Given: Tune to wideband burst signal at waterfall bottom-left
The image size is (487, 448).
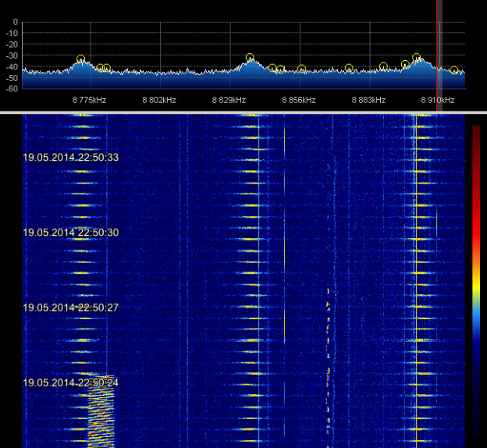Looking at the screenshot, I should point(101,411).
